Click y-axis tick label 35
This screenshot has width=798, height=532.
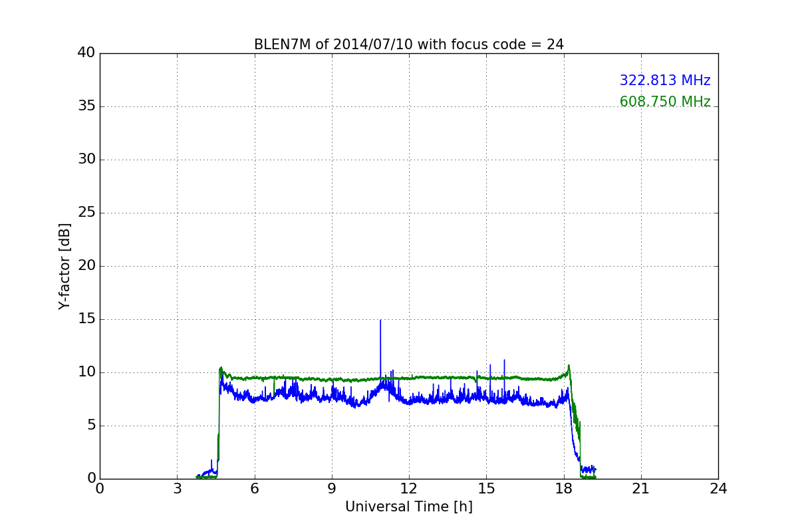click(x=86, y=106)
